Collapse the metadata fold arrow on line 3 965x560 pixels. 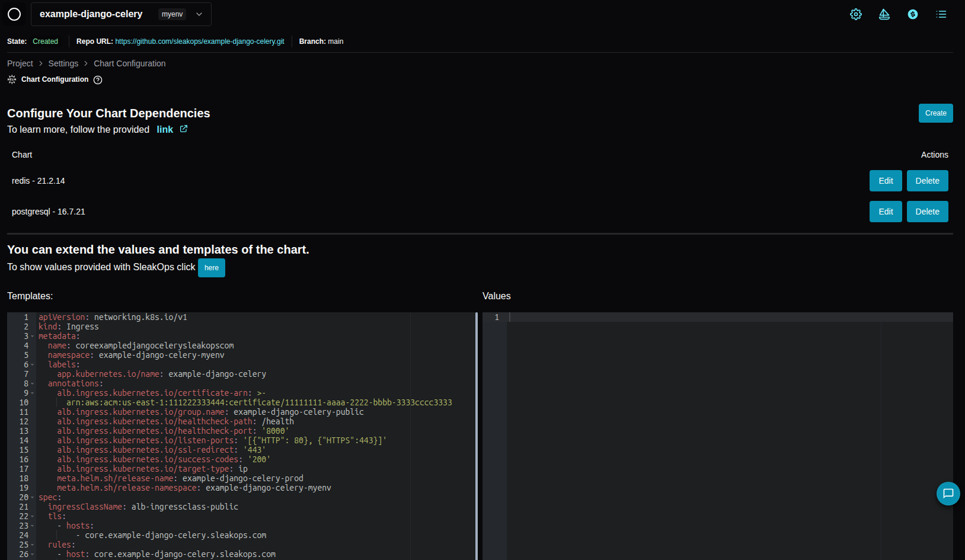[33, 337]
